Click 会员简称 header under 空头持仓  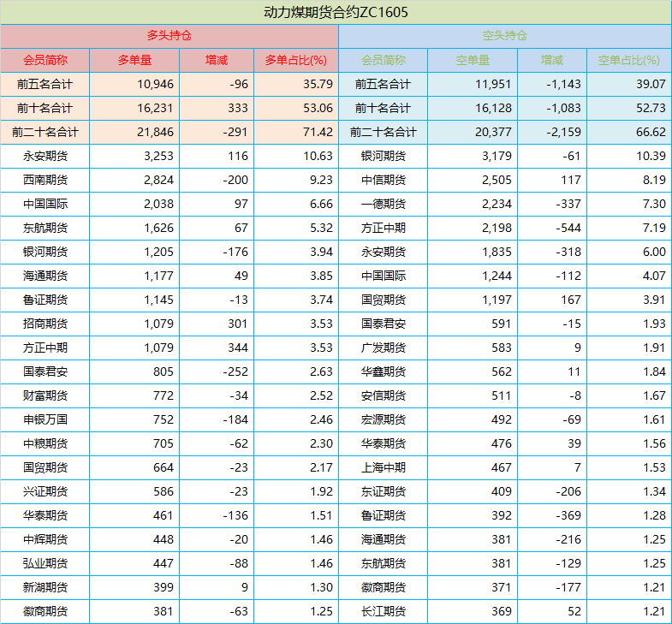384,60
